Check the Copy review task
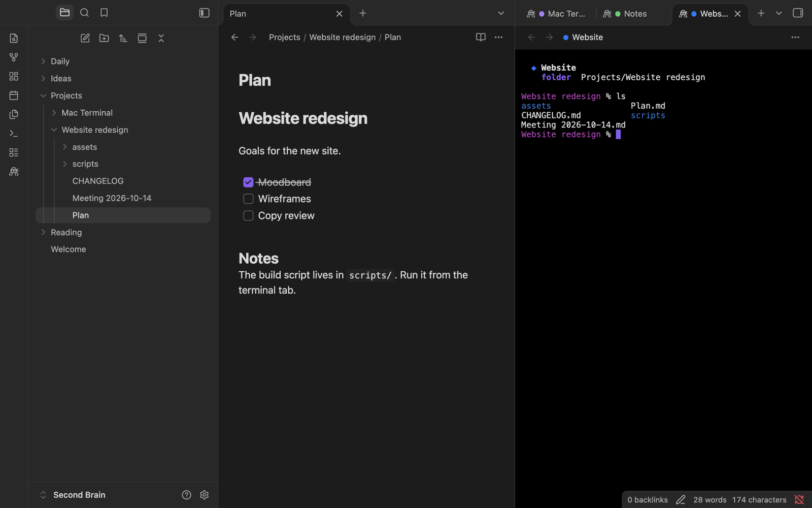The image size is (812, 508). (248, 216)
